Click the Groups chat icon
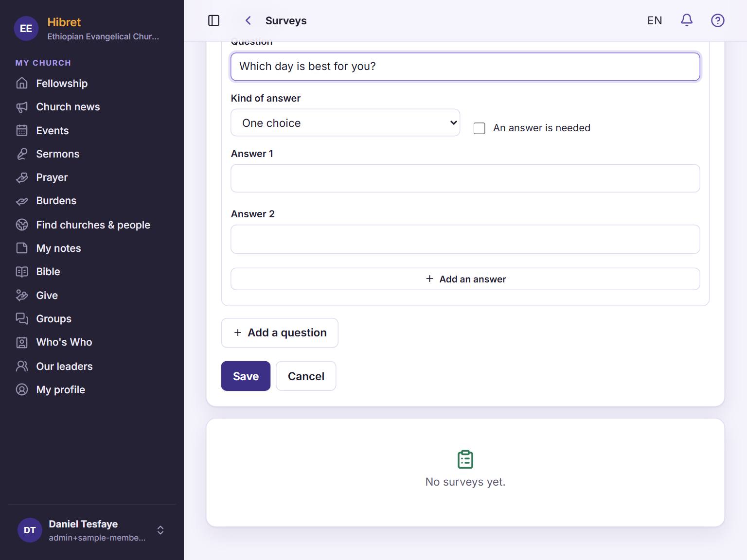 coord(22,318)
